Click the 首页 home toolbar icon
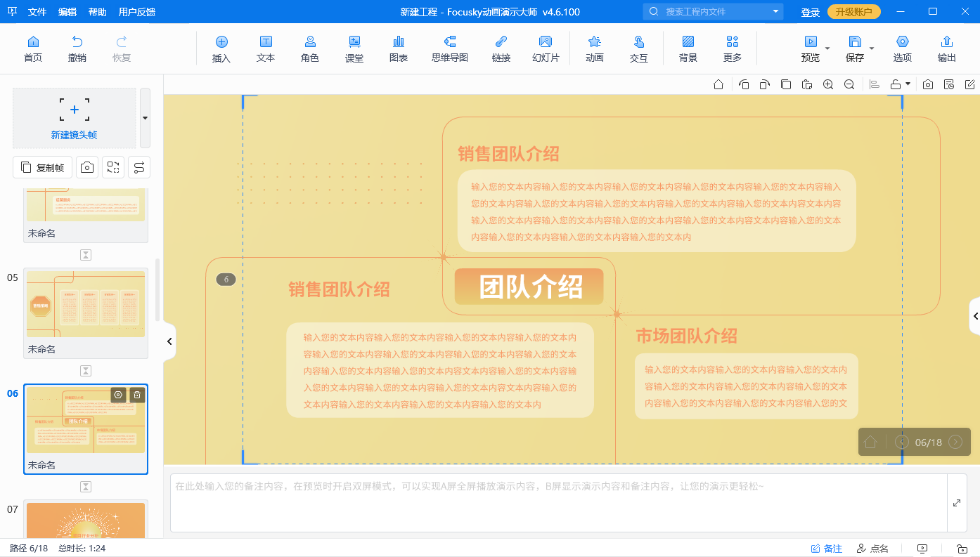This screenshot has height=557, width=980. tap(33, 48)
